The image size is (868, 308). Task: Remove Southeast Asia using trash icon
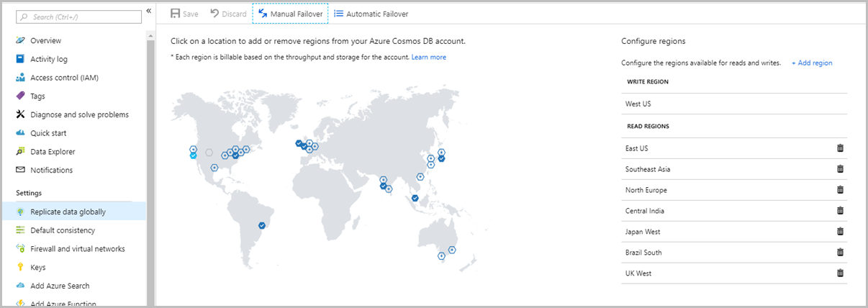coord(840,169)
